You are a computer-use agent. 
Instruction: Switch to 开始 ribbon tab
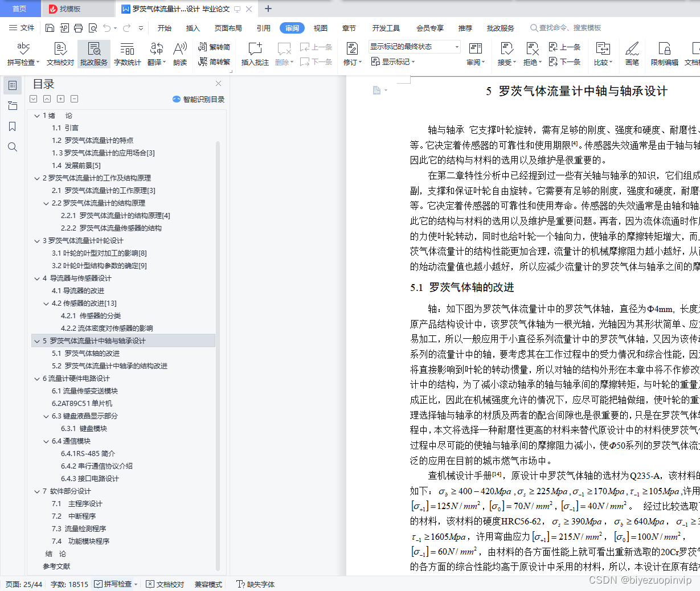pos(165,28)
